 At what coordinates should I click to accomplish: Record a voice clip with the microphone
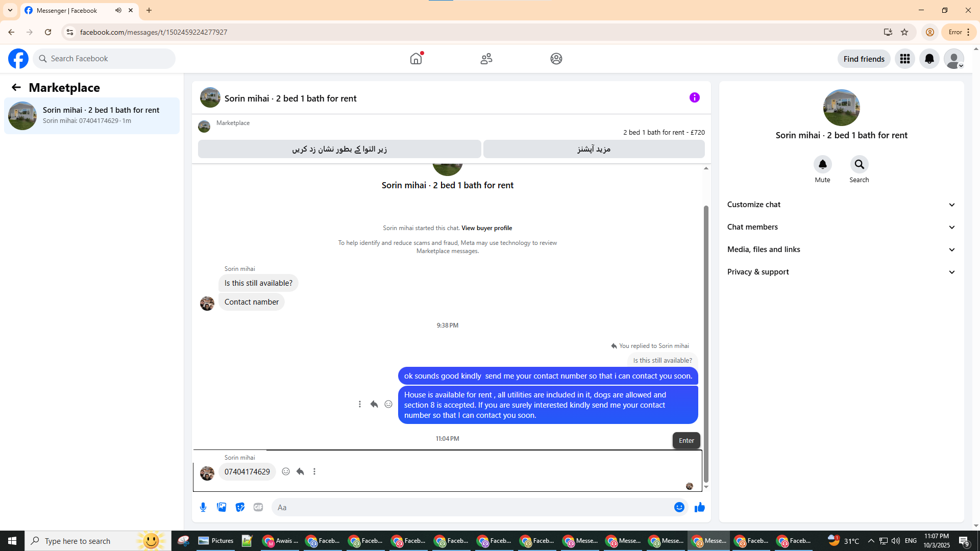pyautogui.click(x=203, y=507)
